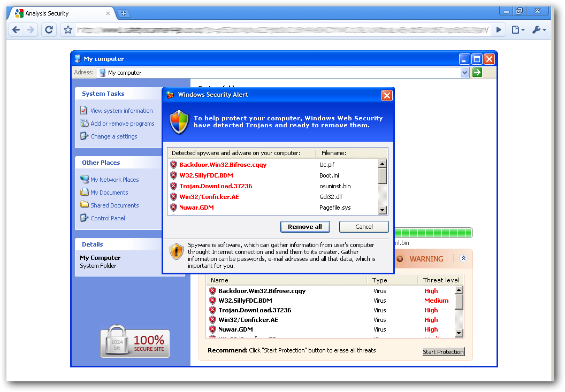Open the browser page menu icon
Screen dimensions: 565x392
tap(518, 29)
